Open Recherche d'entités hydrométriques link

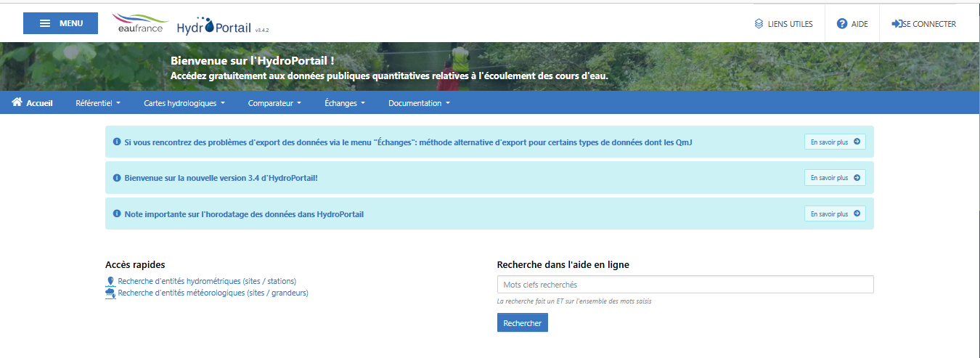coord(207,281)
